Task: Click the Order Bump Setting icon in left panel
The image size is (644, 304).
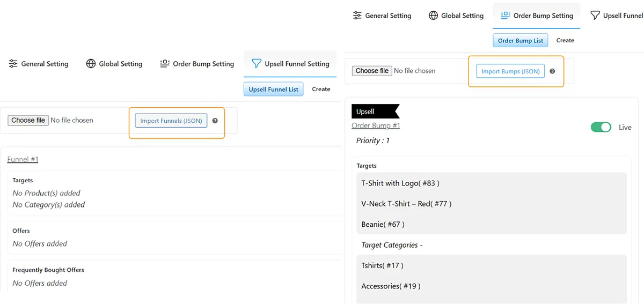Action: [x=165, y=64]
